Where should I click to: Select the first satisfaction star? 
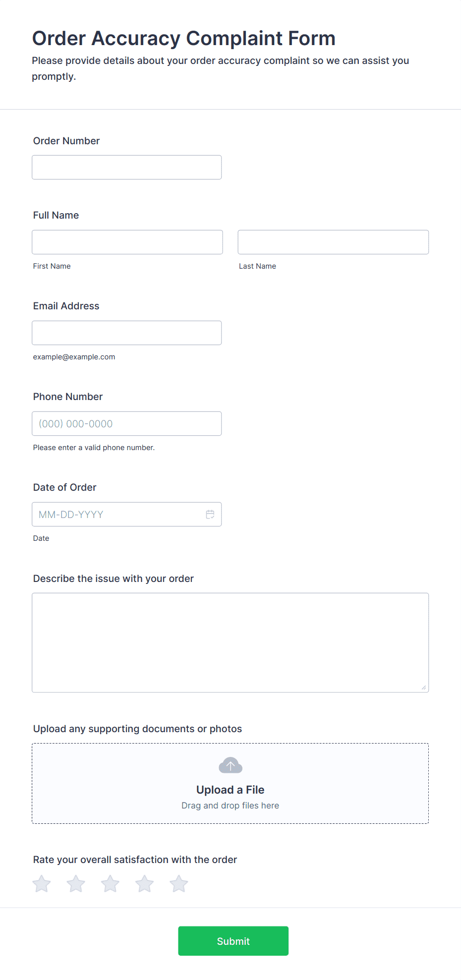coord(42,884)
